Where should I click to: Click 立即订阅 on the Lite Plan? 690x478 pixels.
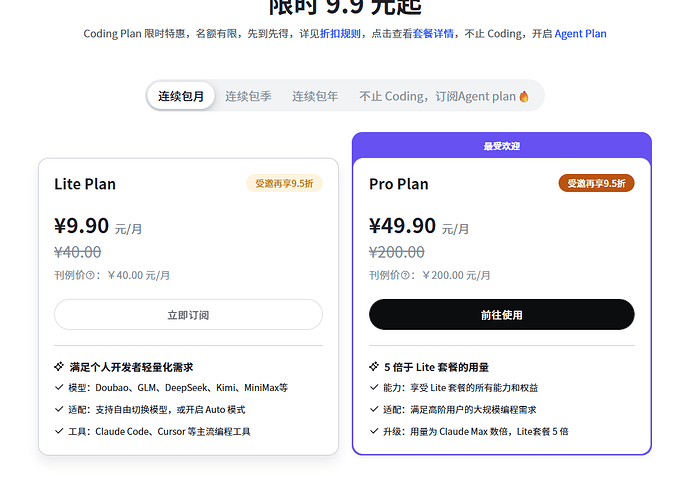click(188, 315)
